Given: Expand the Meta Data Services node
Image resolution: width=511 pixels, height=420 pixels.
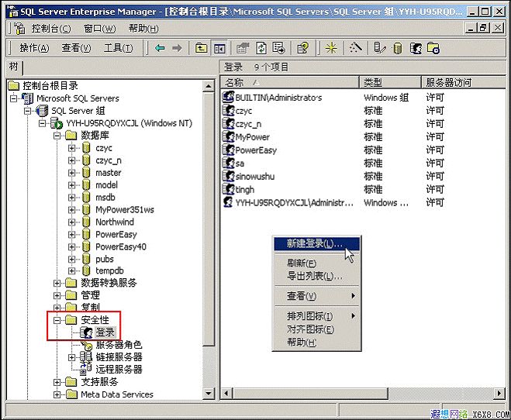Looking at the screenshot, I should [57, 394].
